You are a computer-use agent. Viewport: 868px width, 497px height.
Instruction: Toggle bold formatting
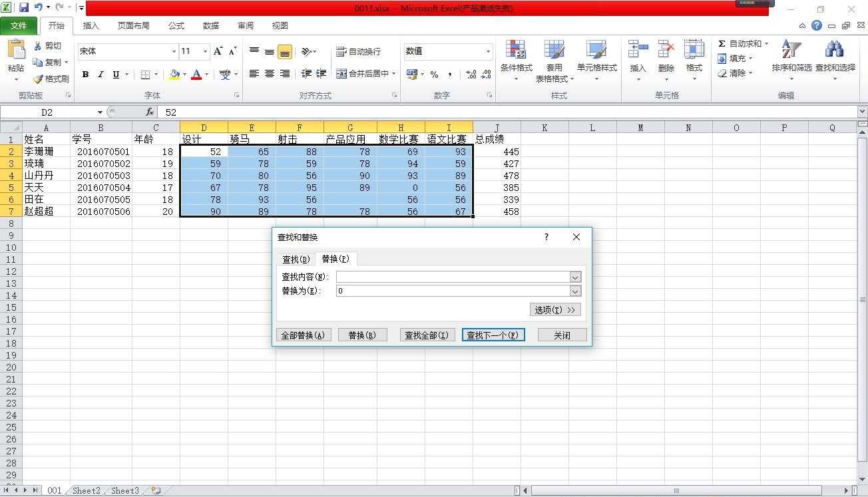pos(85,75)
